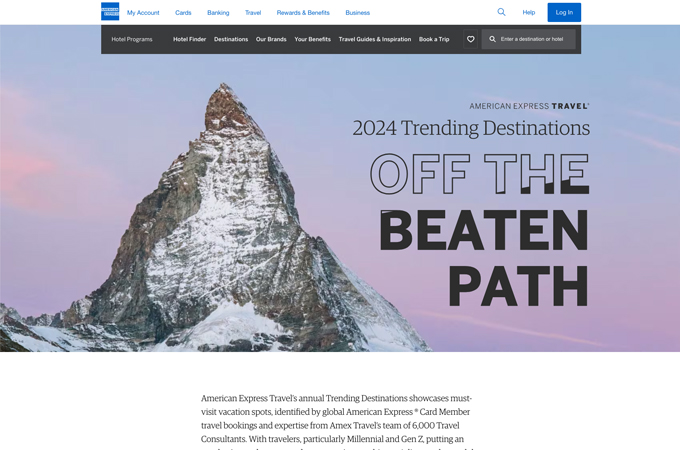This screenshot has width=680, height=450.
Task: Open the Our Brands section
Action: (x=271, y=39)
